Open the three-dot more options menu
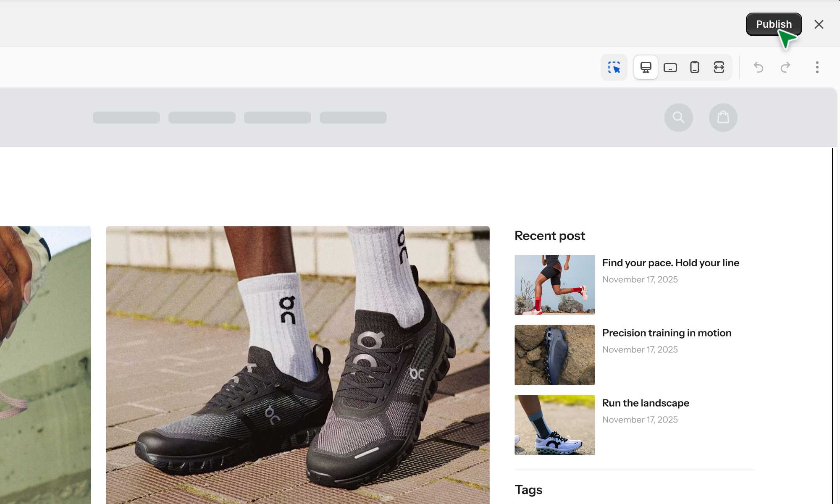840x504 pixels. [x=817, y=67]
